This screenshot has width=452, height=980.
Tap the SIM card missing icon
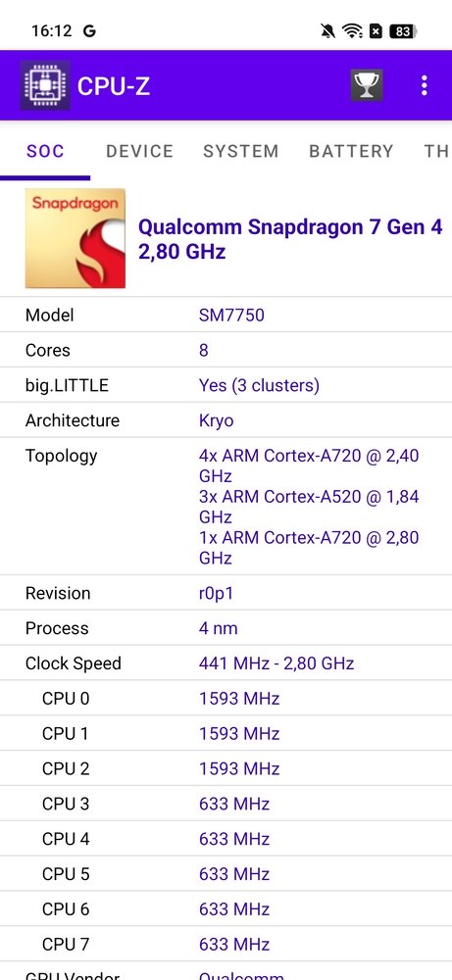pos(376,30)
